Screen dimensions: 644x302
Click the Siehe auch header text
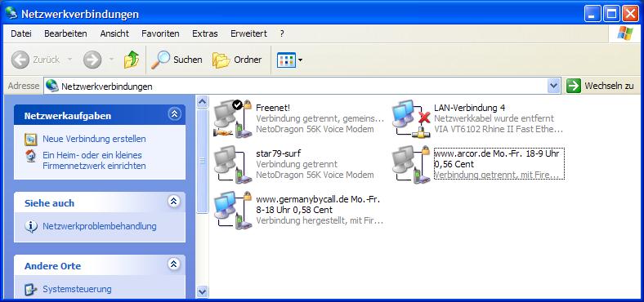tap(49, 203)
